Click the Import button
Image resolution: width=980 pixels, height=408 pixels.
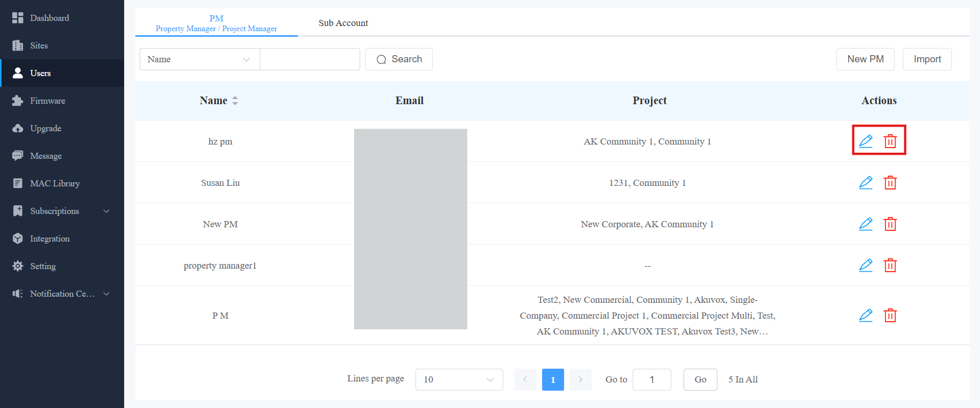click(x=927, y=59)
